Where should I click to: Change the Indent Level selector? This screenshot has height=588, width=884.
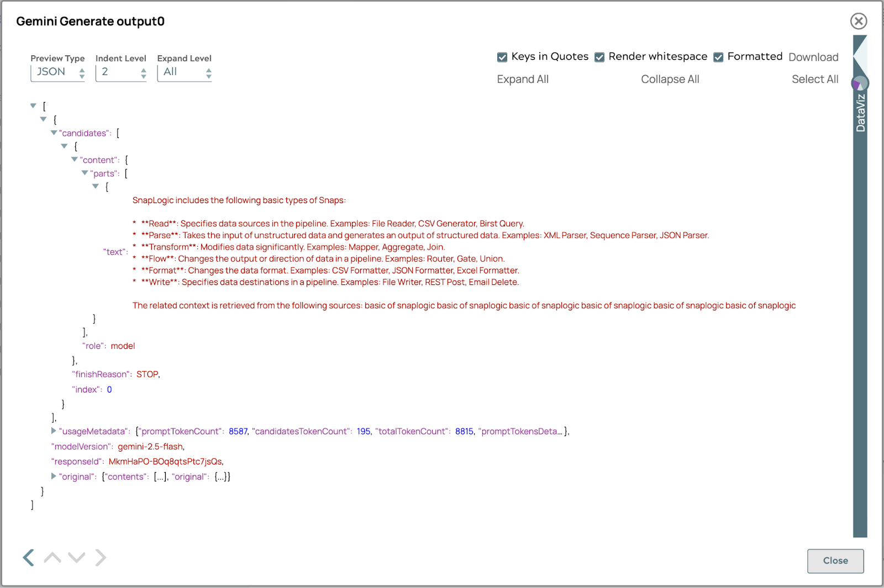(121, 72)
